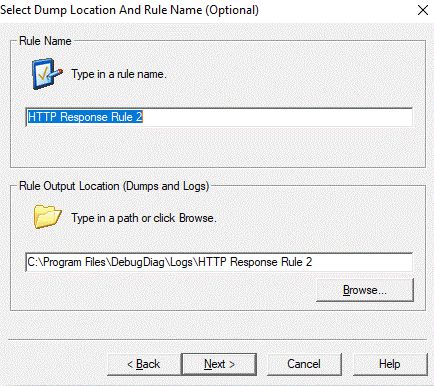Click the dialog title 'Select Dump Location And Rule Name (Optional)'

tap(129, 10)
